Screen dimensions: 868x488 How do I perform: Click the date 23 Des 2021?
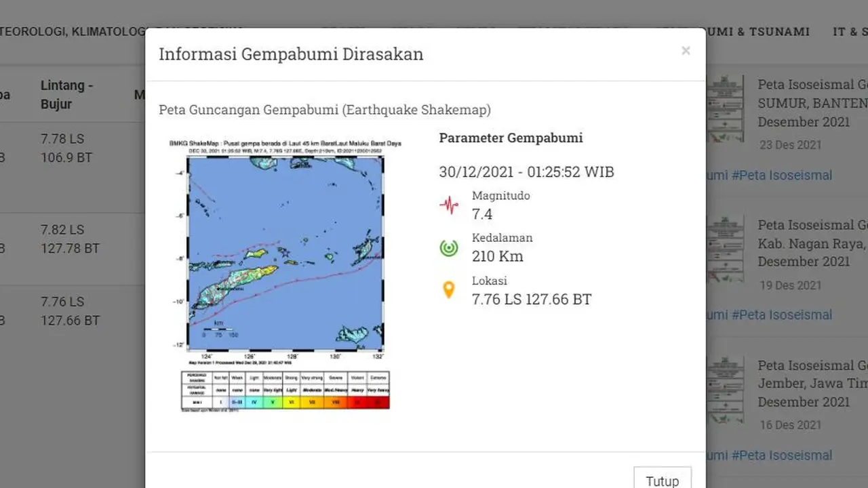tap(790, 145)
